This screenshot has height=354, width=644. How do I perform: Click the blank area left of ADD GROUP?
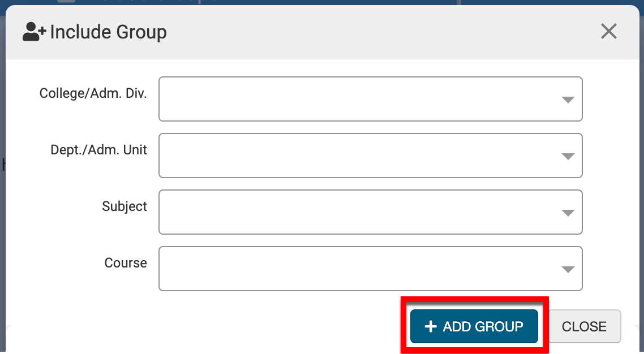226,325
